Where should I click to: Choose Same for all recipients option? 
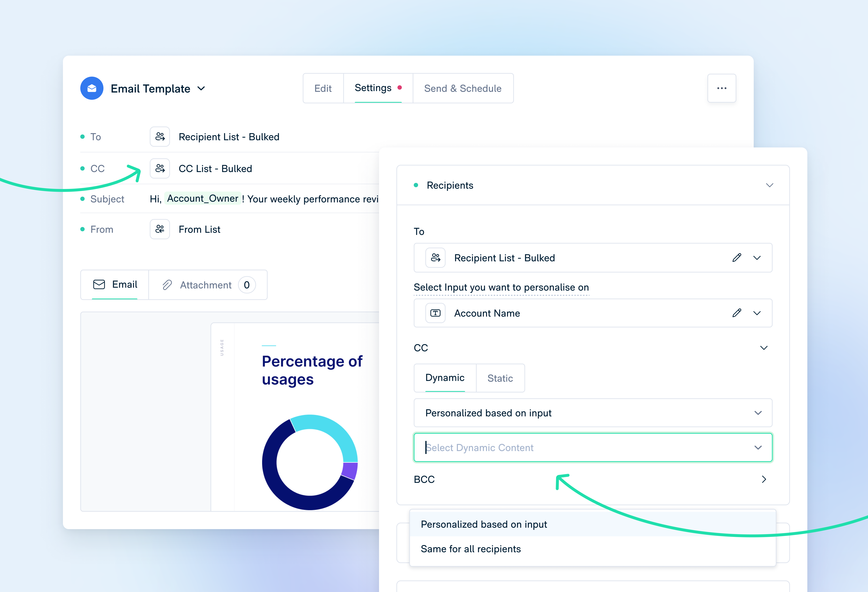point(471,549)
